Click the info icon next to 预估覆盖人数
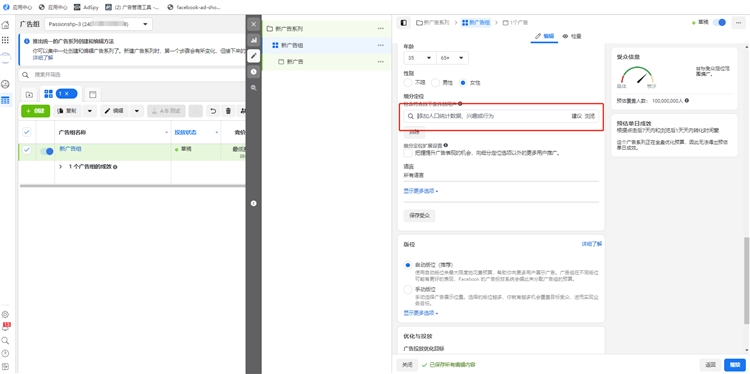The width and height of the screenshot is (750, 374). pos(687,101)
